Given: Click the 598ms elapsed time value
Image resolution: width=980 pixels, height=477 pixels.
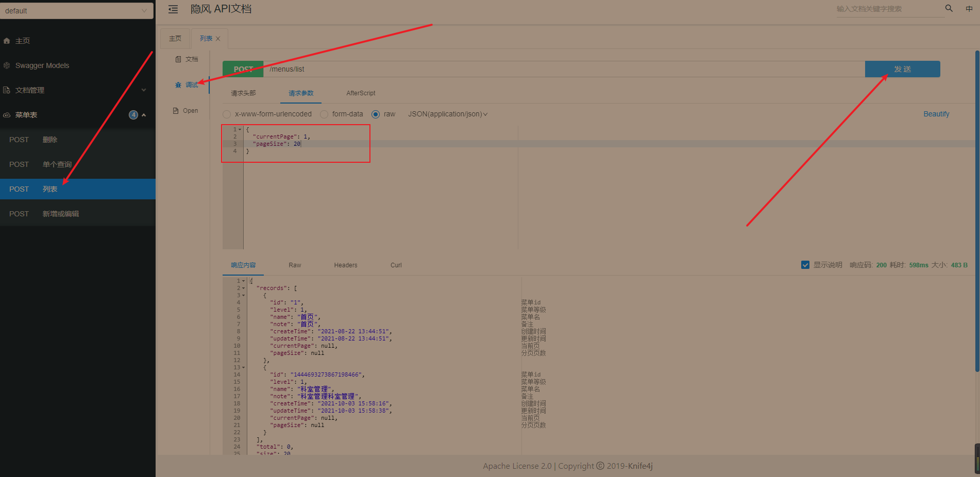Looking at the screenshot, I should (919, 265).
